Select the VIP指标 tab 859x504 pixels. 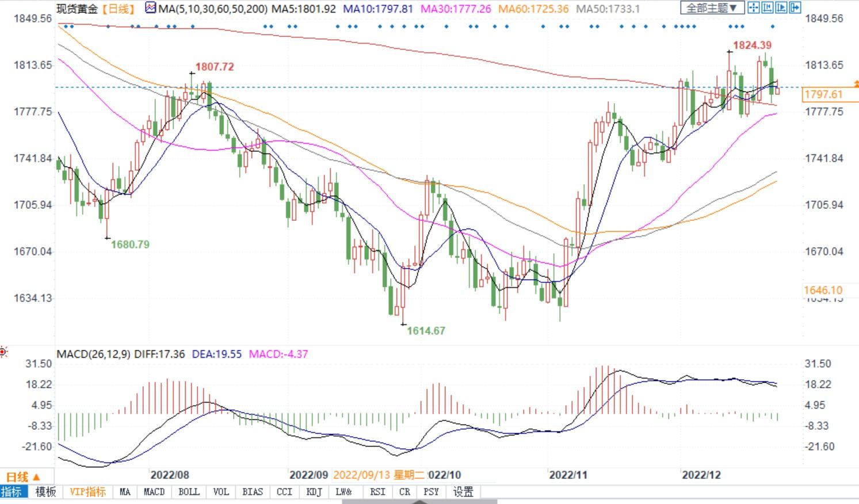(87, 492)
